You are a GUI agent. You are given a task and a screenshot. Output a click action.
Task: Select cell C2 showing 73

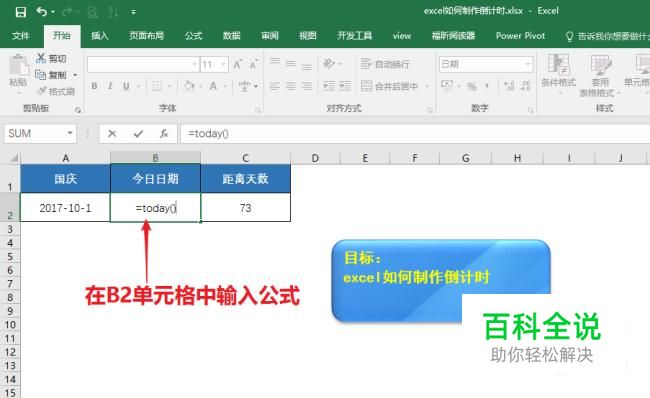[x=245, y=208]
